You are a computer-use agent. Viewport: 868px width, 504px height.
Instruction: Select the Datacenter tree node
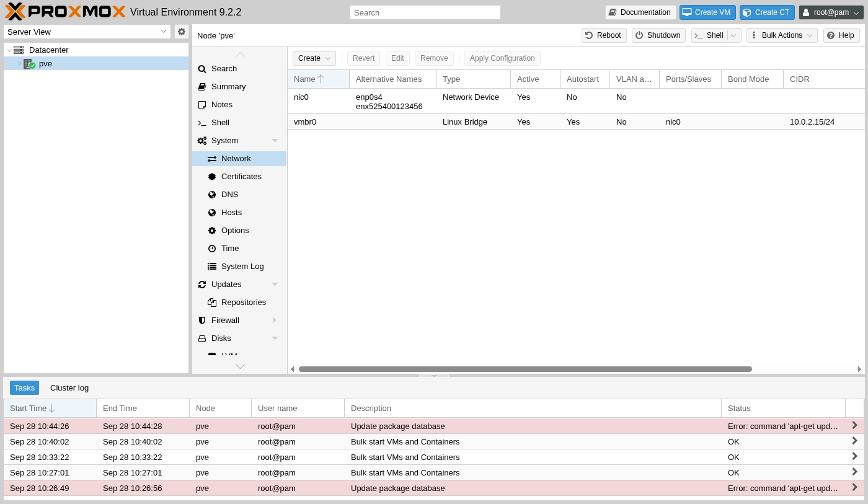[x=49, y=50]
